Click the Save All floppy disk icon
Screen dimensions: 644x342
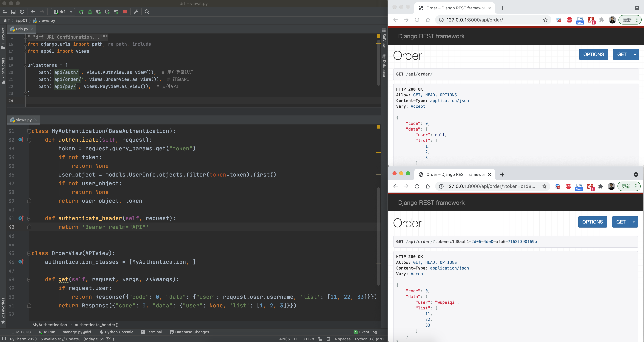tap(13, 12)
